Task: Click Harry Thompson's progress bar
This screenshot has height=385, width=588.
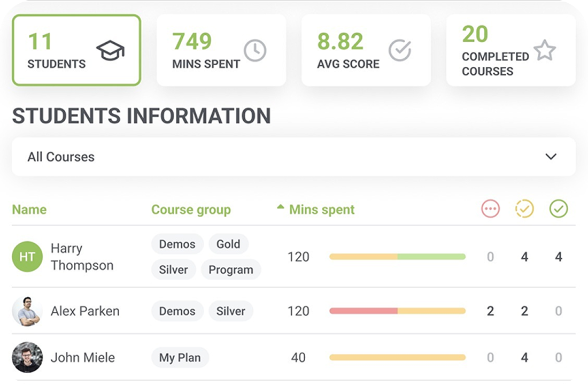Action: click(397, 257)
